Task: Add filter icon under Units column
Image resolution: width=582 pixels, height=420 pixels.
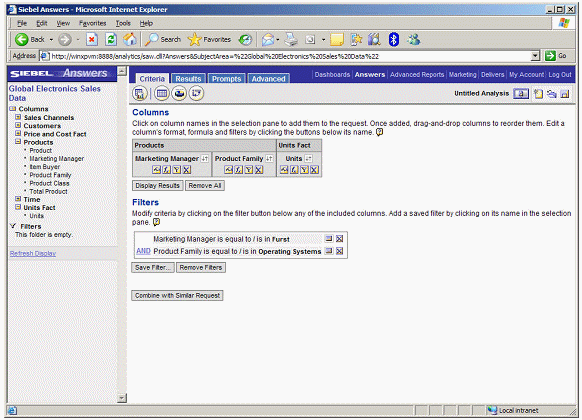Action: coord(304,170)
